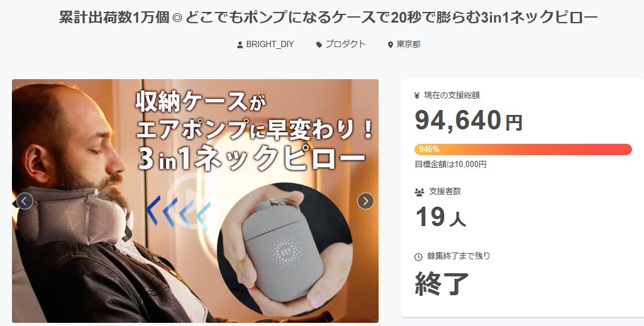
Task: Click the 終了 campaign status text
Action: 442,283
